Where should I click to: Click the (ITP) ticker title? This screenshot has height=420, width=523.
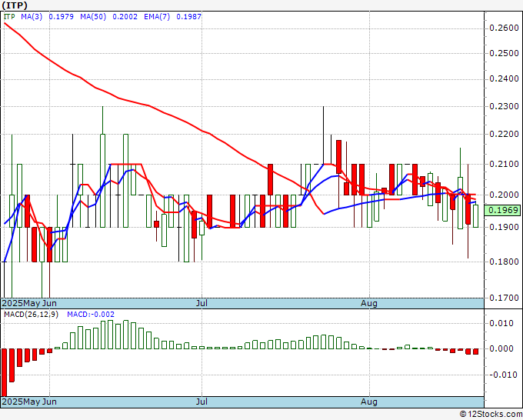15,5
